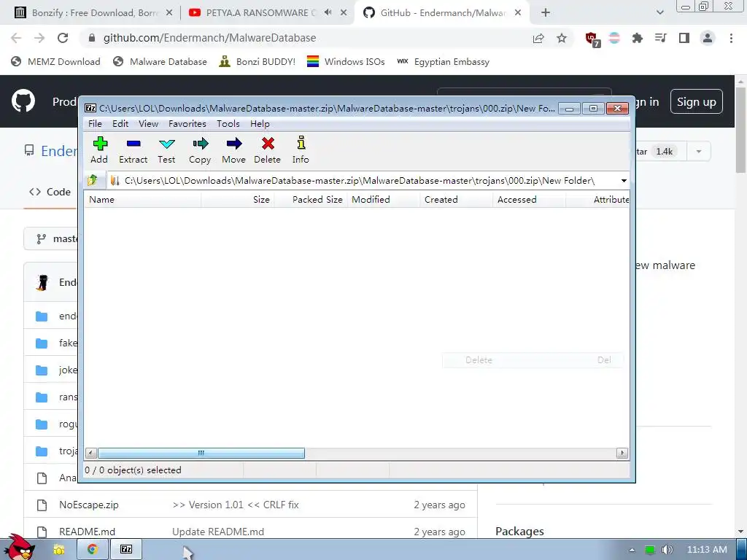Open the Help menu in 7-Zip

tap(260, 124)
